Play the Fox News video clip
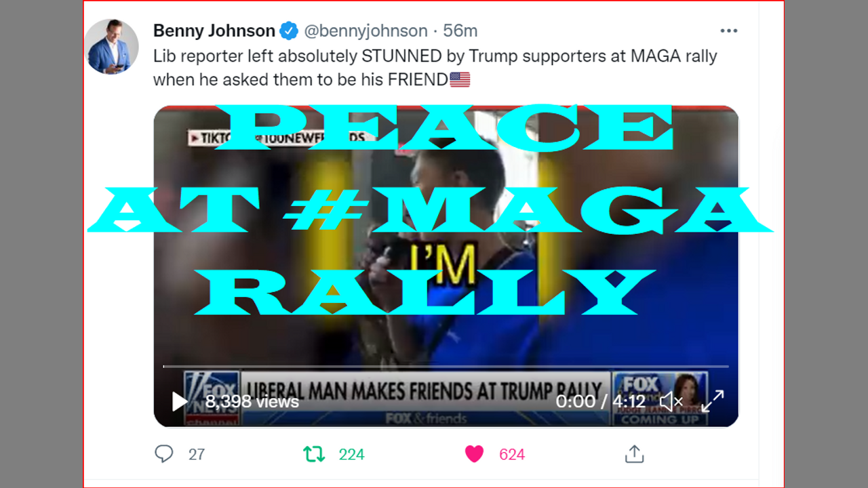 click(180, 401)
